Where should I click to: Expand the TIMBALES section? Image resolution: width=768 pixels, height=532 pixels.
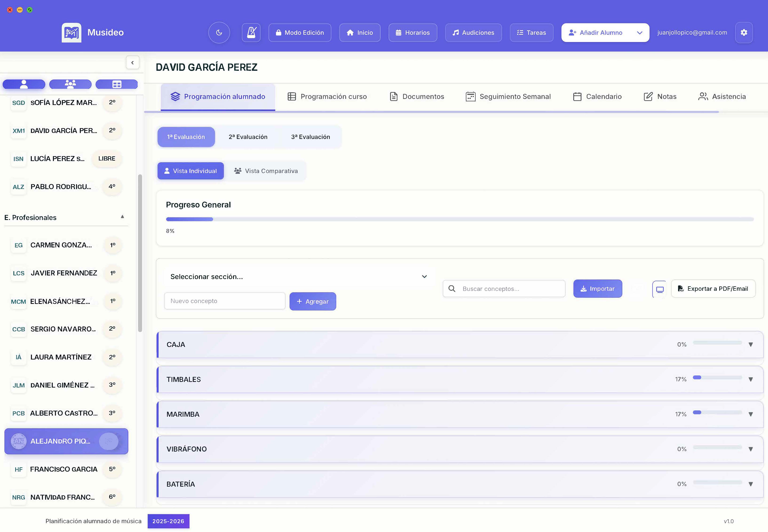(x=750, y=379)
